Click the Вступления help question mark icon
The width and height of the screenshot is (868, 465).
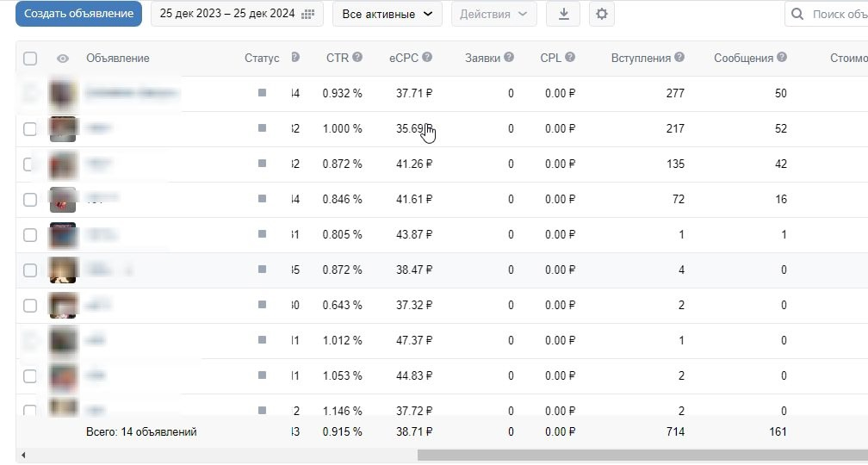coord(679,57)
